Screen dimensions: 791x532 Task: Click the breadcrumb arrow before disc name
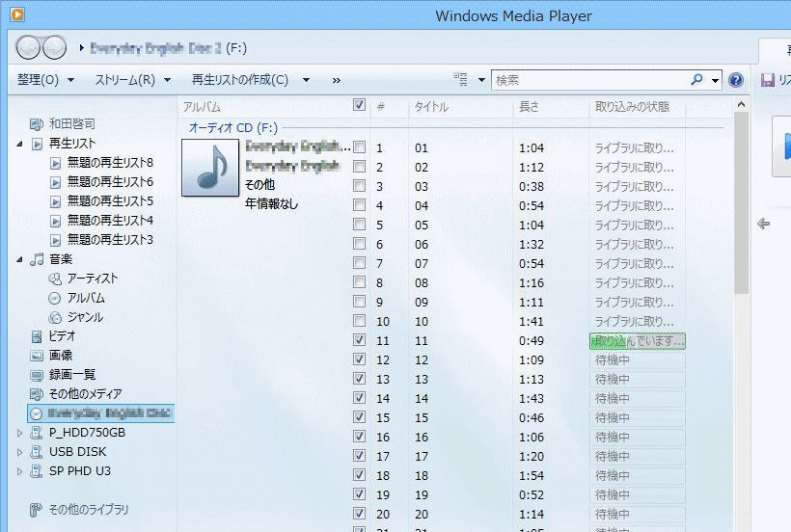[x=81, y=48]
